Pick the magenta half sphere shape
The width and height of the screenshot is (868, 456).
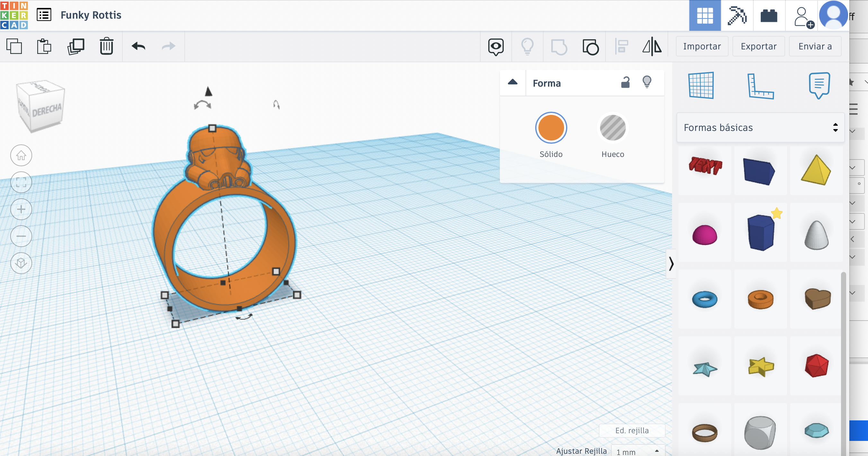click(x=704, y=235)
